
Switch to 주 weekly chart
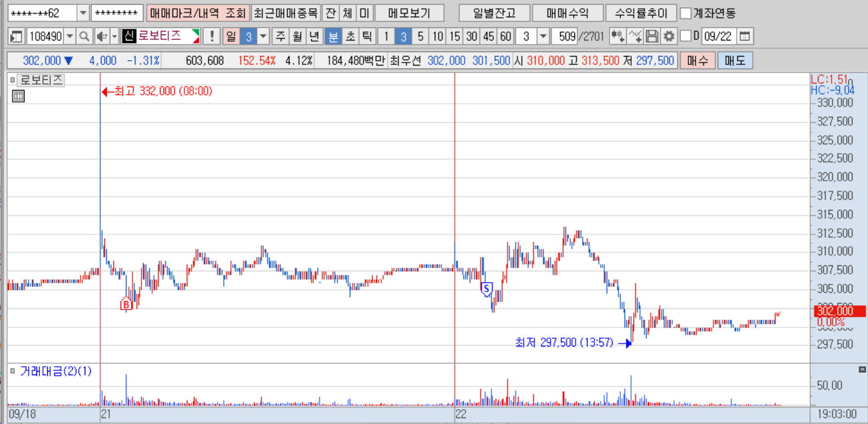(280, 36)
